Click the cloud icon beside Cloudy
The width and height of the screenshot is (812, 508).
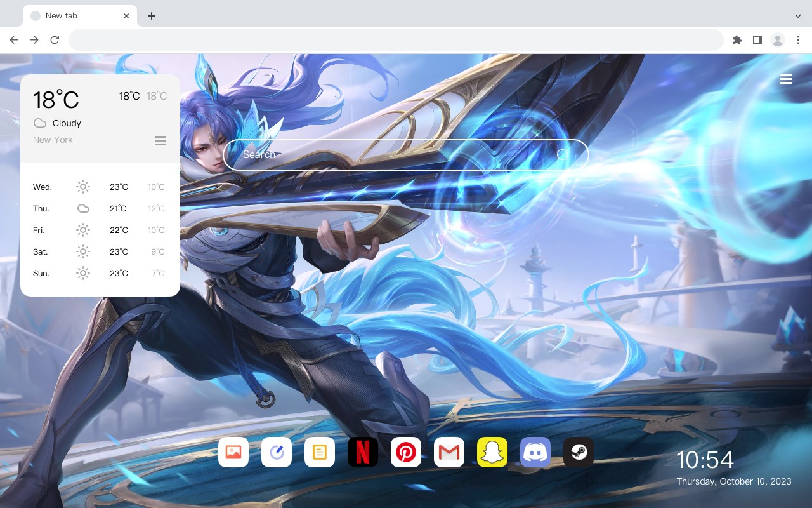click(40, 123)
